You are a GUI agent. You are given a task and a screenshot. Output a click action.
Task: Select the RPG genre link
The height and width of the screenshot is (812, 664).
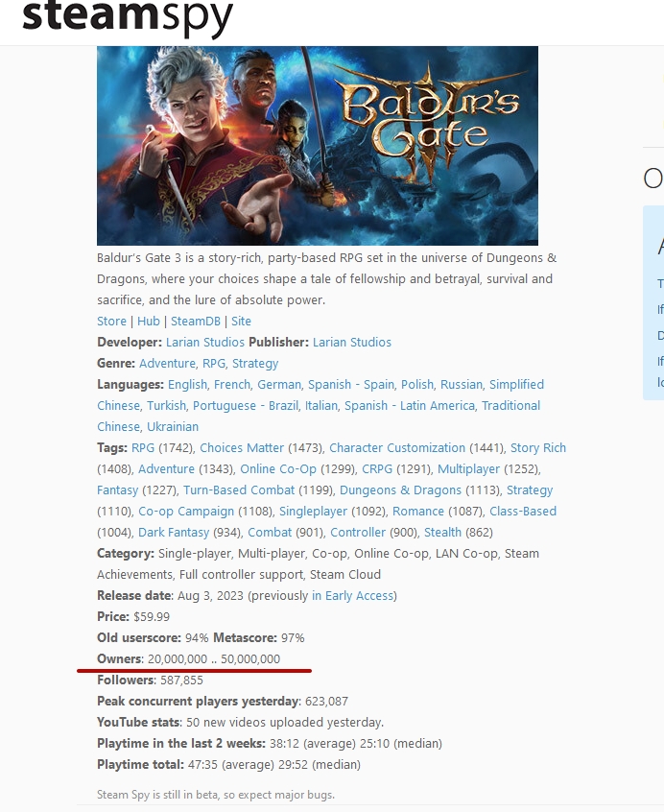click(x=214, y=364)
